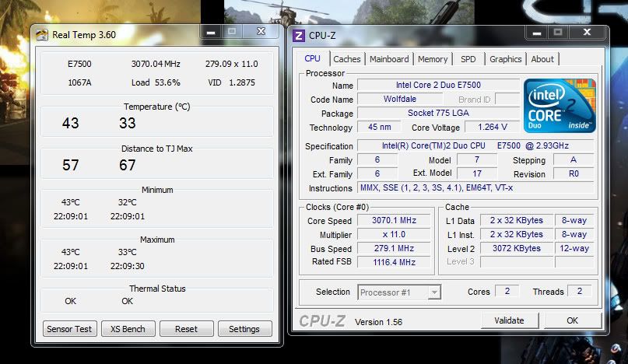Click the '3070.04 MHz' reading in Real Temp
The width and height of the screenshot is (628, 364).
[156, 64]
